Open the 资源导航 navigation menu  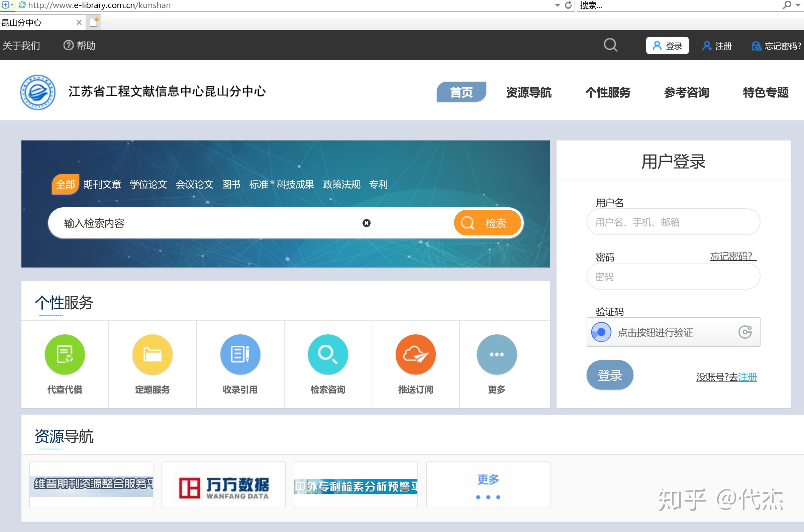pos(528,92)
